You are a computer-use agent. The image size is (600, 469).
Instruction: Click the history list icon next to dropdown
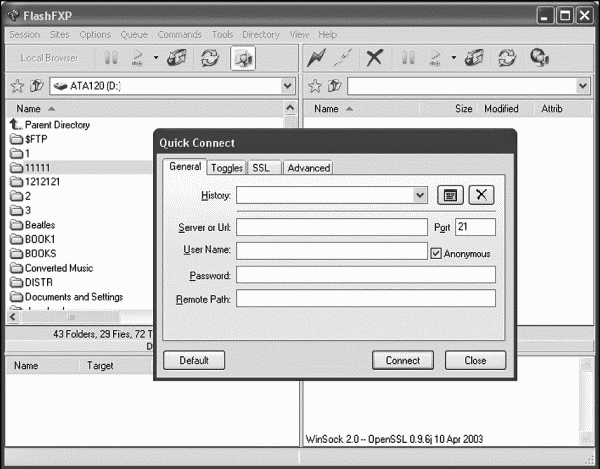(451, 195)
